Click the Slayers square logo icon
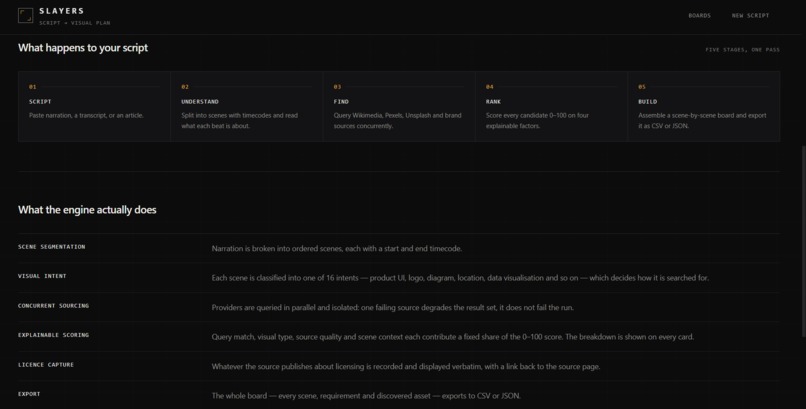 [x=25, y=15]
